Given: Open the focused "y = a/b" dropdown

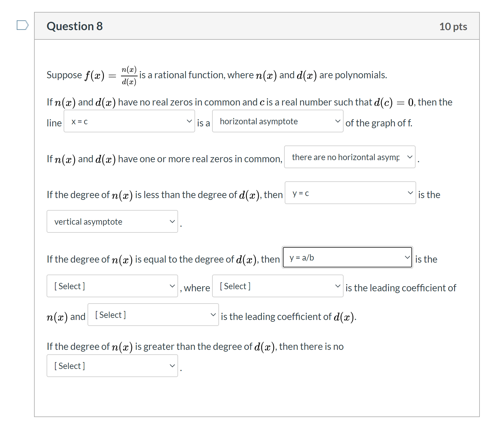Looking at the screenshot, I should tap(347, 257).
